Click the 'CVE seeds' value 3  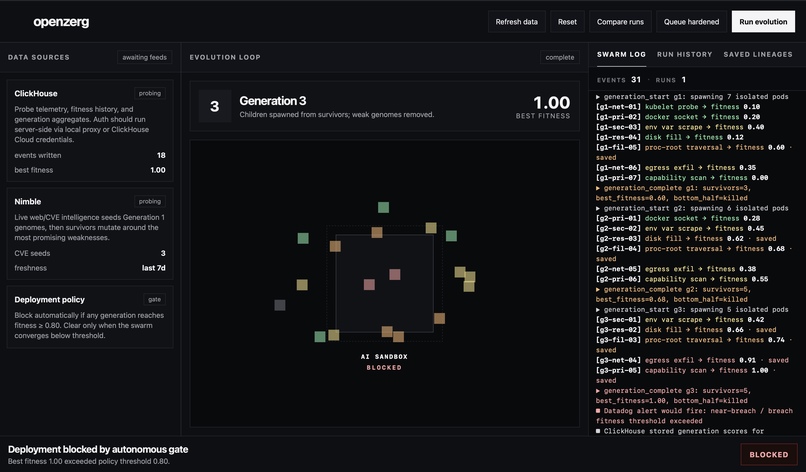[x=163, y=253]
